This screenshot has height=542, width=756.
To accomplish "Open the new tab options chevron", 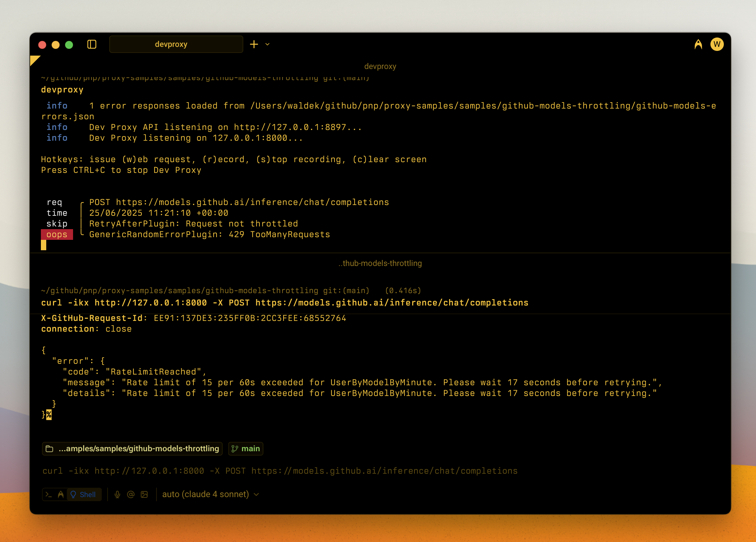I will [x=267, y=44].
